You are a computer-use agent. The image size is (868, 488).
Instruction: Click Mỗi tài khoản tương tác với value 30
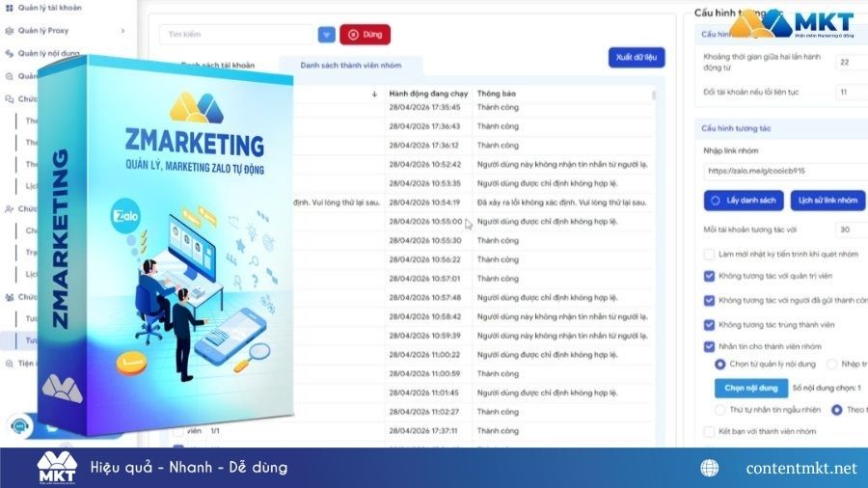pyautogui.click(x=852, y=230)
